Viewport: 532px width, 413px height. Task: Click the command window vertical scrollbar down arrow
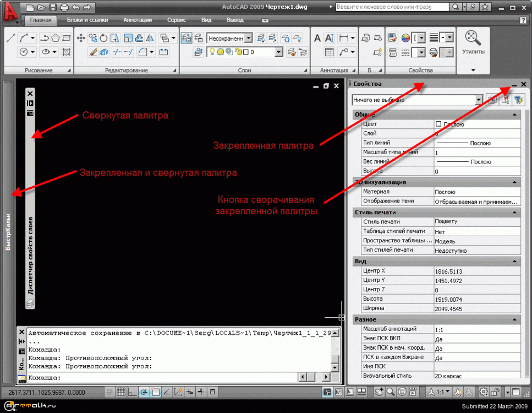(335, 367)
